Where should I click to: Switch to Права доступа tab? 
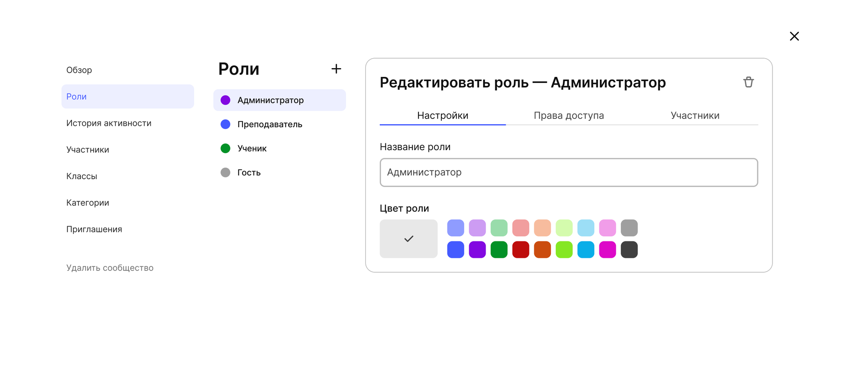tap(569, 115)
